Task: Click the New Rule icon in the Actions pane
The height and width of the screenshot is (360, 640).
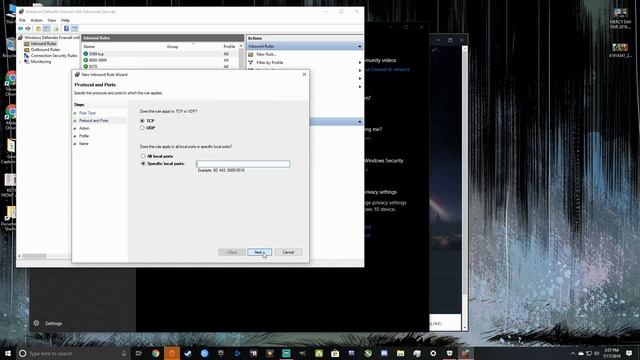Action: point(251,54)
